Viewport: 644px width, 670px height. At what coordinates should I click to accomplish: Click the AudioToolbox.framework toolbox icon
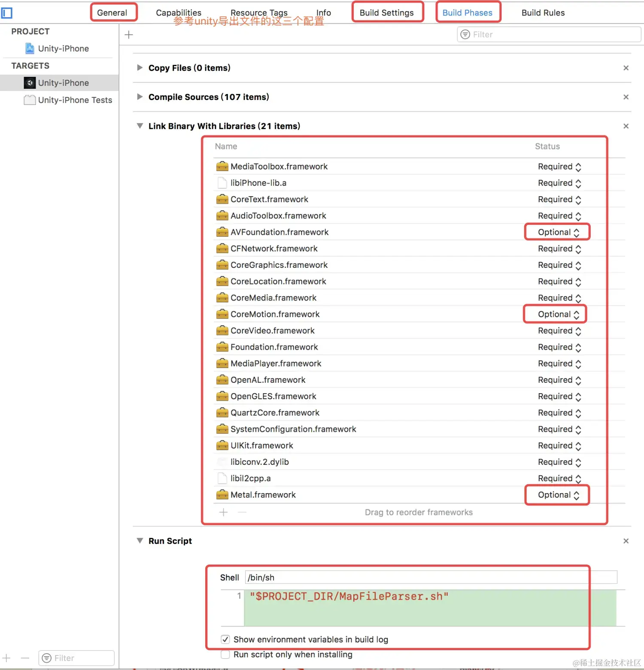[222, 215]
